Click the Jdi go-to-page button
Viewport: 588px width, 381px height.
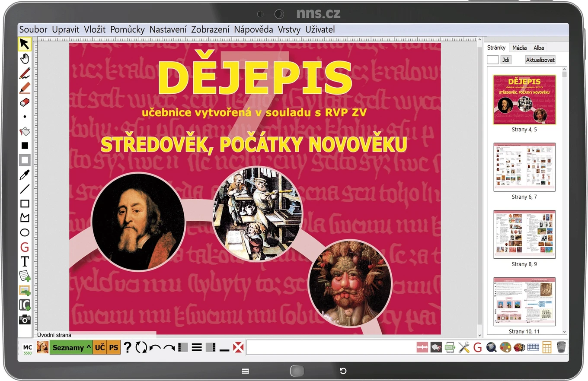(506, 60)
